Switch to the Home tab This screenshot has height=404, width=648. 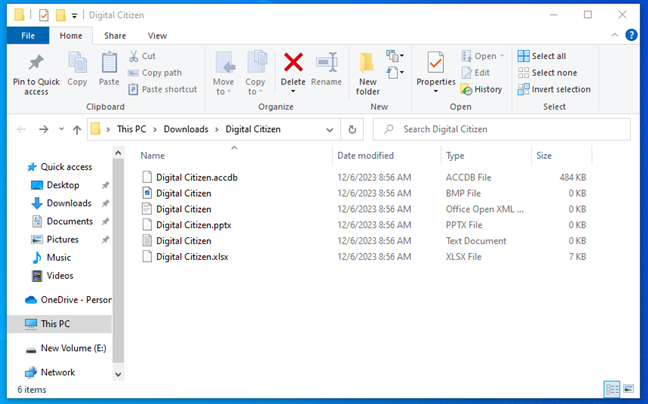[x=71, y=36]
